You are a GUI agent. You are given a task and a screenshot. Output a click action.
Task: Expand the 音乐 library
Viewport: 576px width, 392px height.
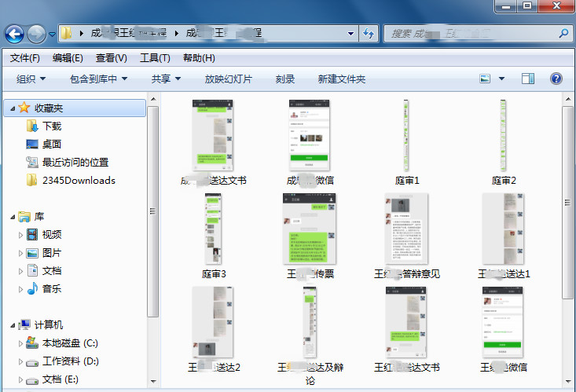20,289
